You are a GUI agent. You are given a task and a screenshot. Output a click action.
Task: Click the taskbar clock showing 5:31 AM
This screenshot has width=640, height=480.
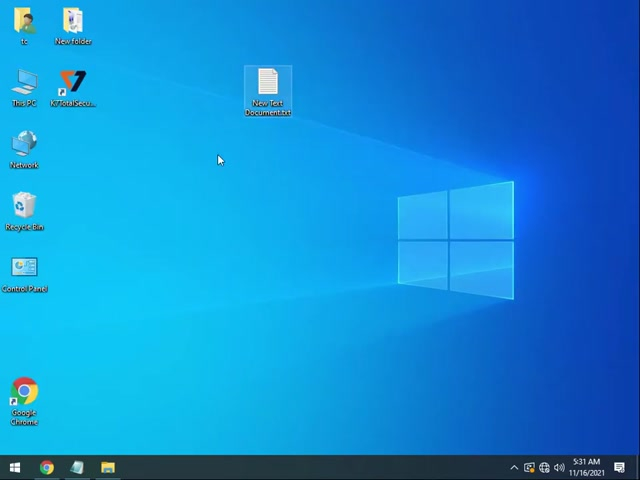click(x=586, y=467)
